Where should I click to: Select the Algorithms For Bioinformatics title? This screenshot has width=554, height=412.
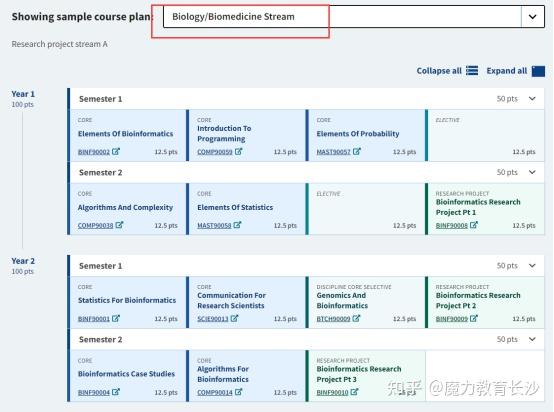(x=223, y=374)
